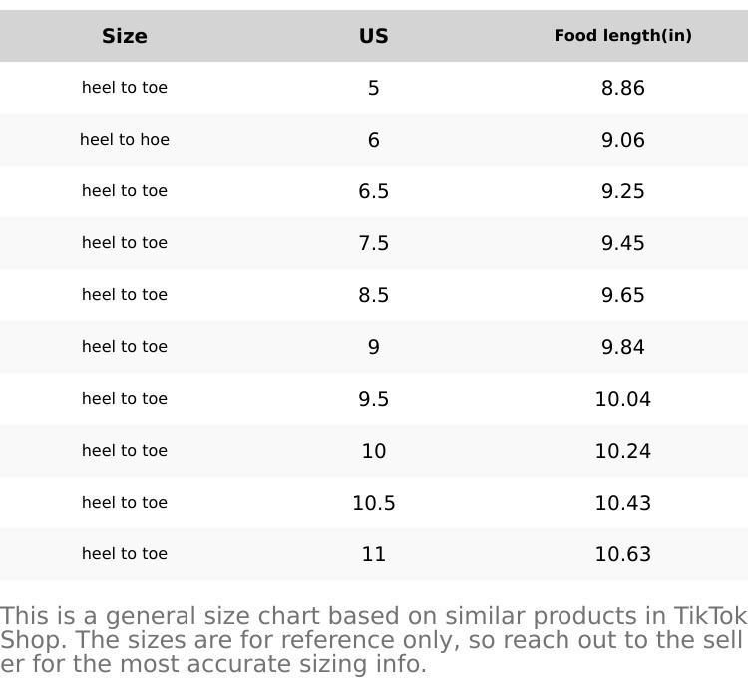This screenshot has height=700, width=748.
Task: Select the US size 9.5 cell
Action: tap(374, 399)
